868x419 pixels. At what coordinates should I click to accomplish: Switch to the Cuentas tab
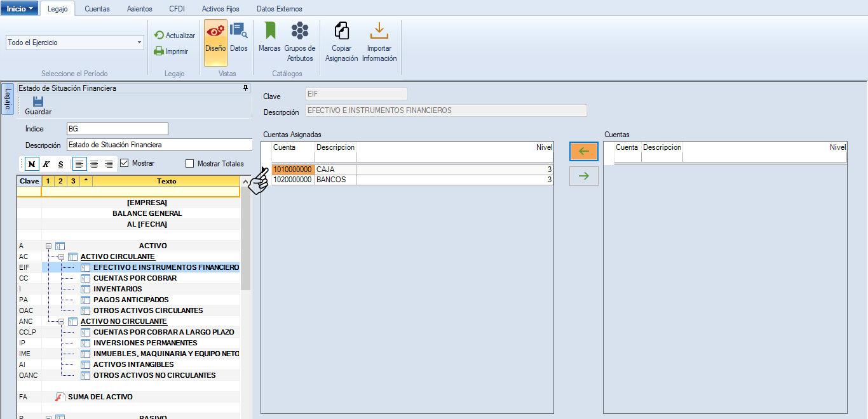pos(97,9)
